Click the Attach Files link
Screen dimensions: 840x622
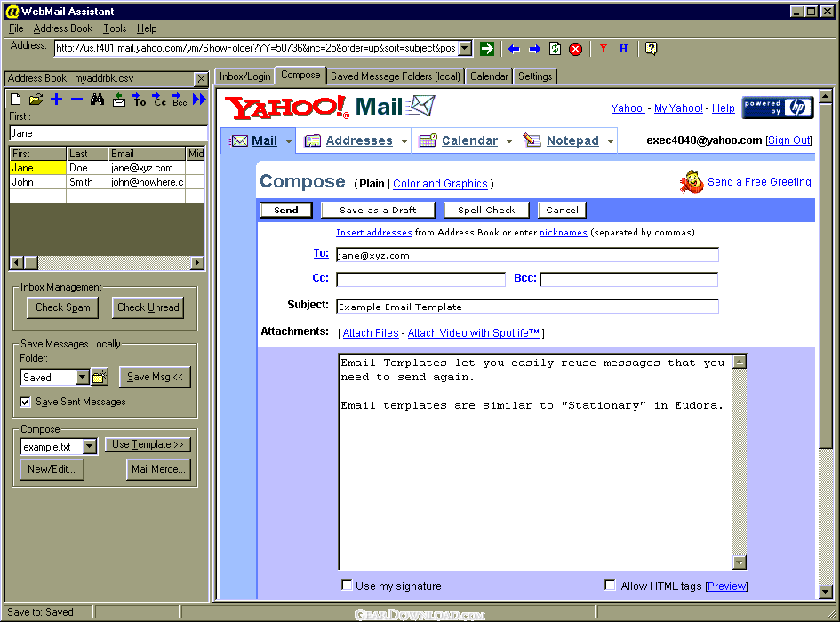coord(371,332)
